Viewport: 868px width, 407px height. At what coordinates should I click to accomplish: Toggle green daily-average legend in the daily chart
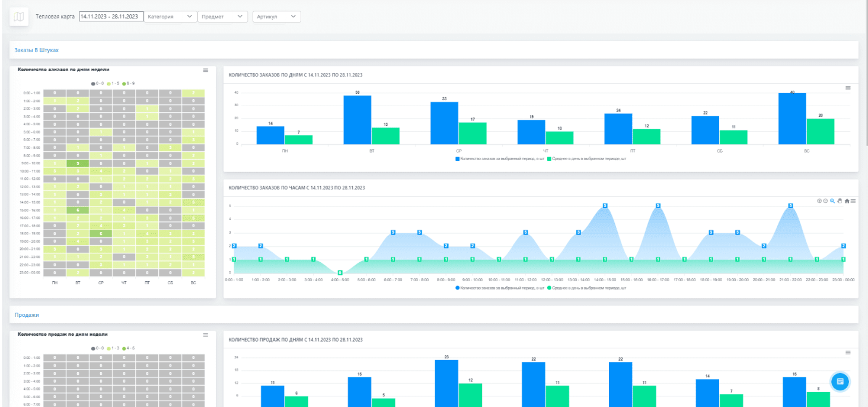586,159
